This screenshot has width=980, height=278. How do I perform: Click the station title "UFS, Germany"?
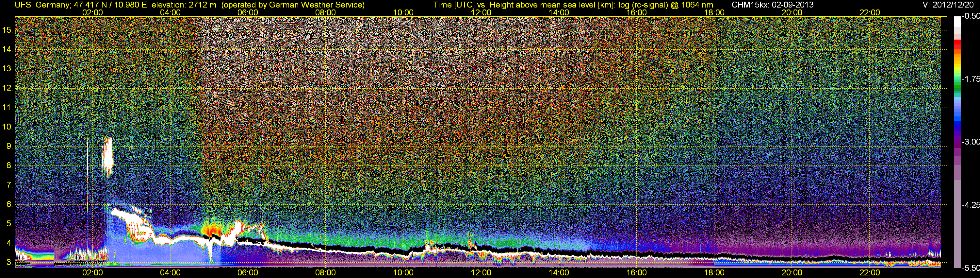[42, 5]
